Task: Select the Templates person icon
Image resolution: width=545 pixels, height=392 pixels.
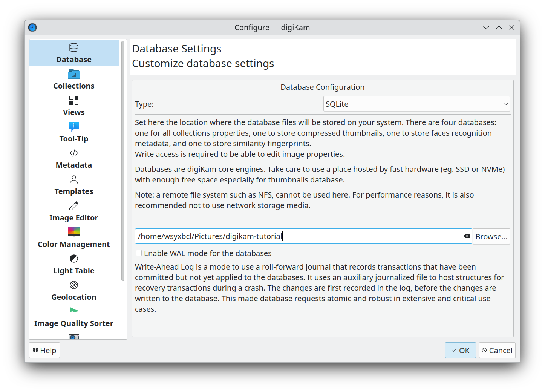Action: tap(74, 179)
